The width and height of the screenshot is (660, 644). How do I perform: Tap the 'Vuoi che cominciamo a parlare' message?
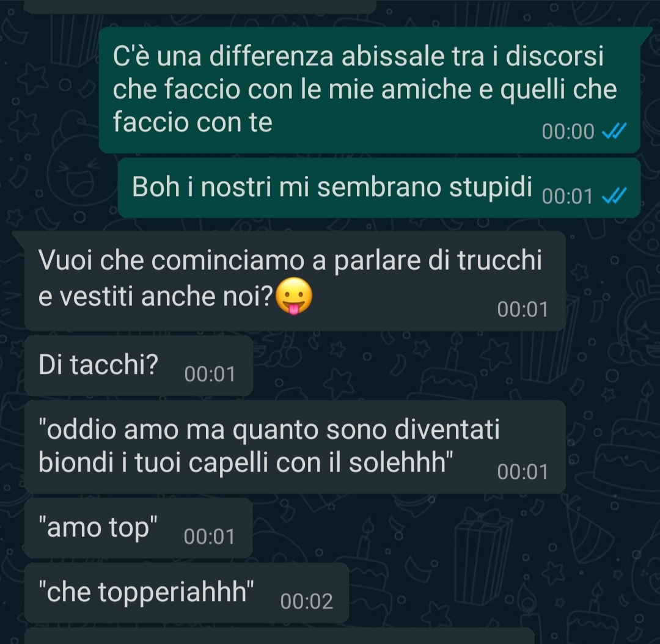pos(295,280)
